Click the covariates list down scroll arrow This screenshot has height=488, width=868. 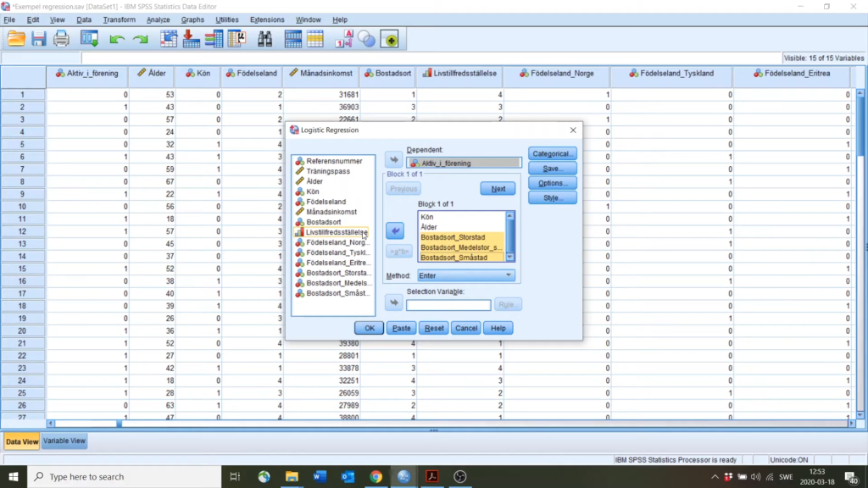509,258
